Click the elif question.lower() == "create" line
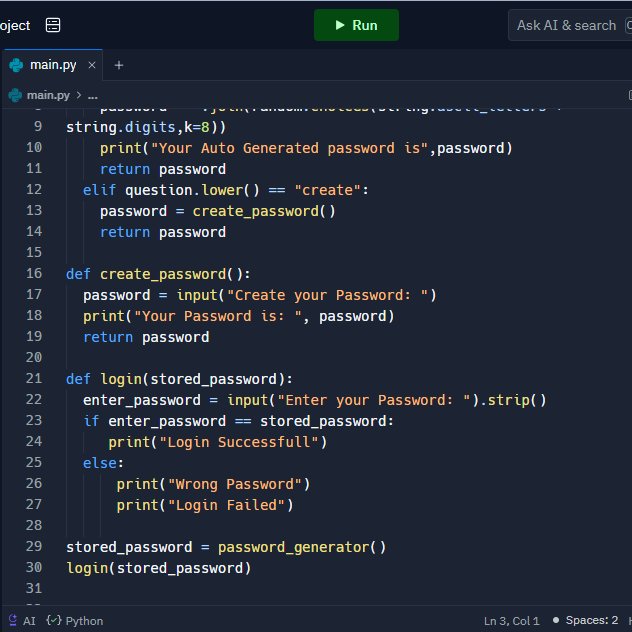The width and height of the screenshot is (632, 632). point(225,190)
